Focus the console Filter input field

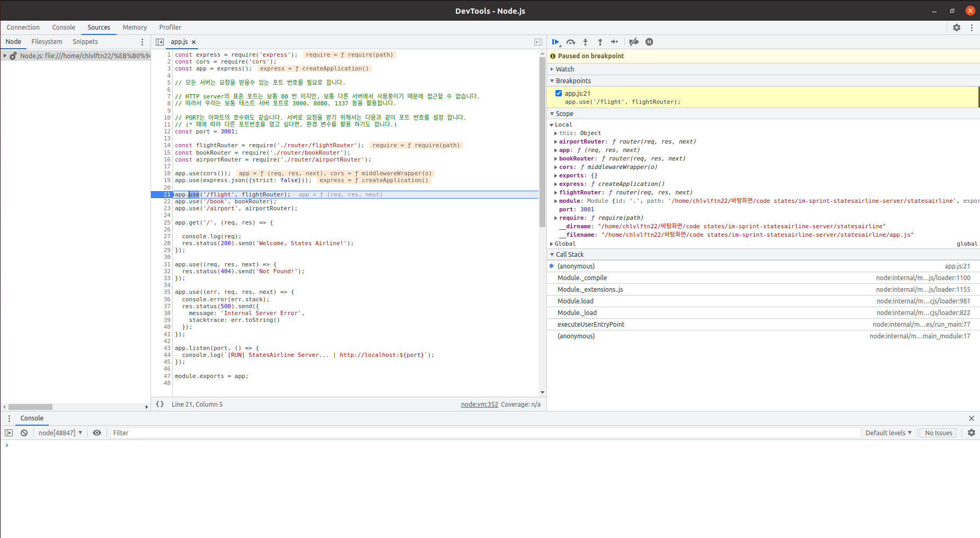tap(484, 433)
